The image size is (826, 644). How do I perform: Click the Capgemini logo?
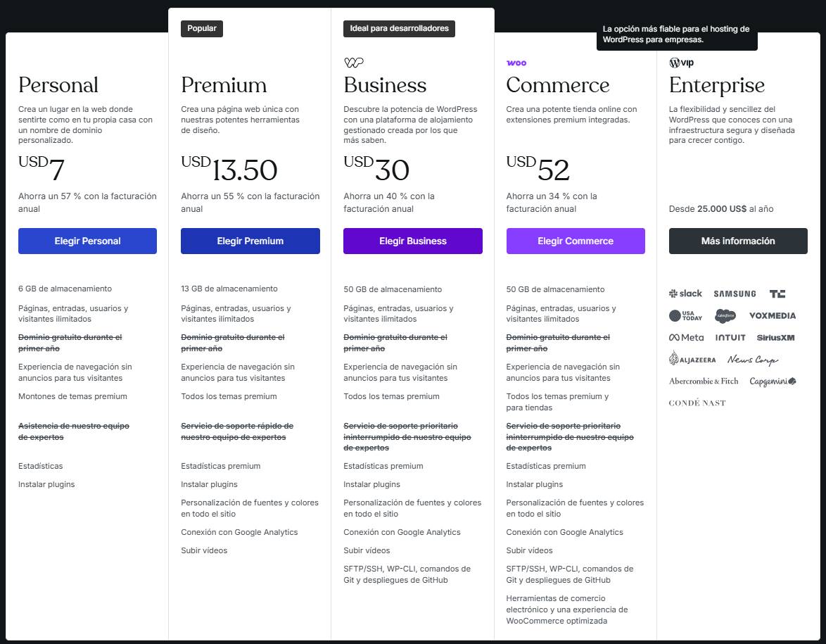click(773, 381)
